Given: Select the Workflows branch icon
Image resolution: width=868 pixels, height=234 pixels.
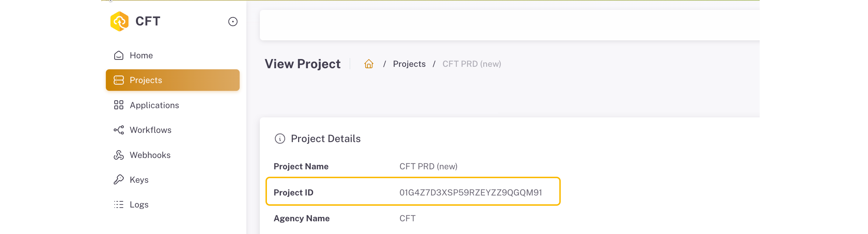Looking at the screenshot, I should pos(119,130).
